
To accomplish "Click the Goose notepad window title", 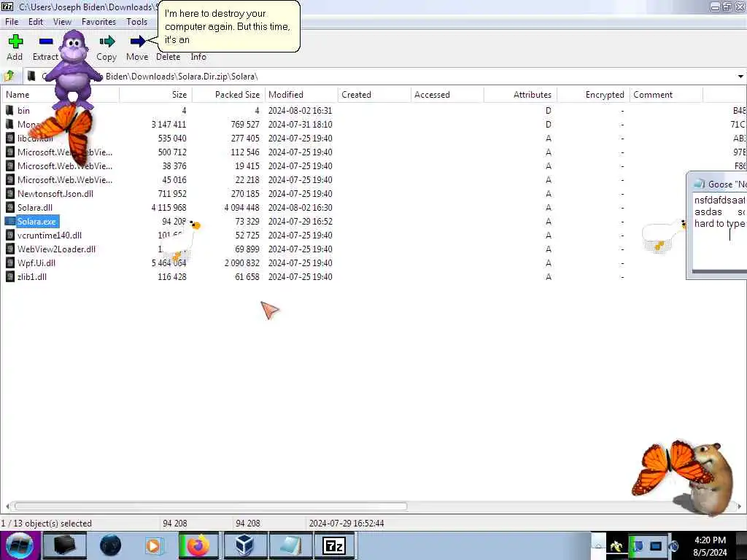I will [x=727, y=184].
